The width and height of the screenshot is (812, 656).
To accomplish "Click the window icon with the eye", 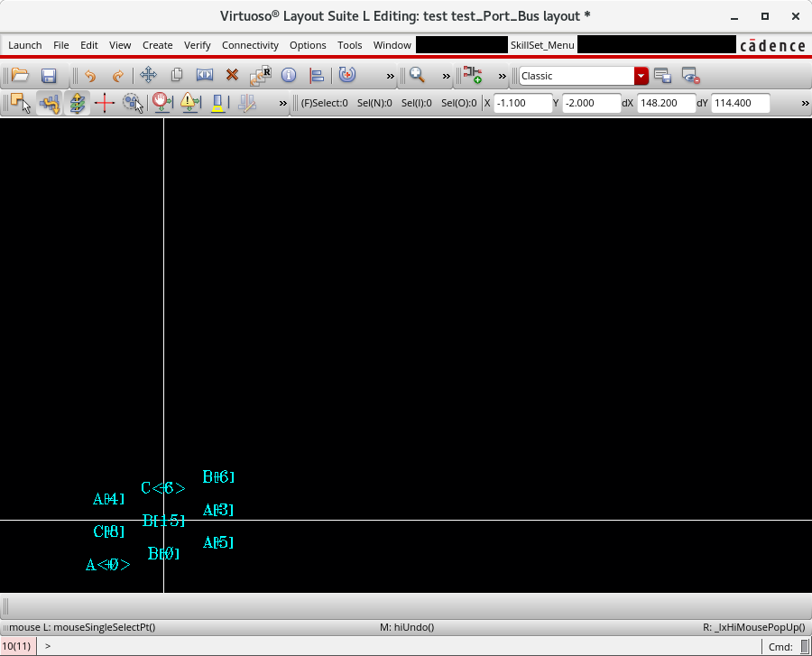I will coord(691,76).
